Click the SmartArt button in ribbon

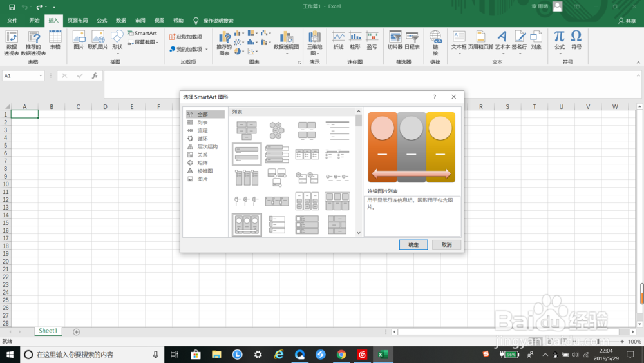142,33
